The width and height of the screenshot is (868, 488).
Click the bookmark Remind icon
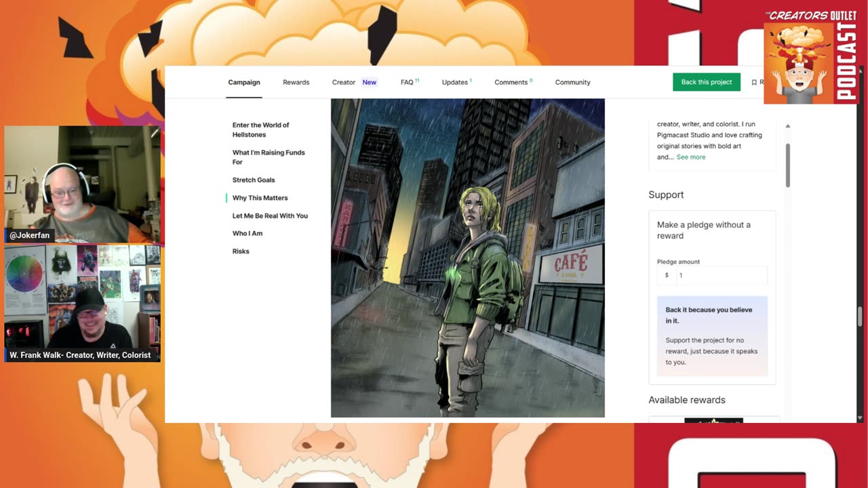coord(754,82)
